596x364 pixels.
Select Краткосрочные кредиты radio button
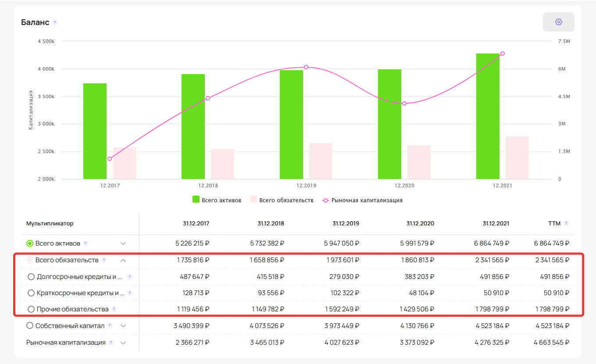[x=31, y=293]
